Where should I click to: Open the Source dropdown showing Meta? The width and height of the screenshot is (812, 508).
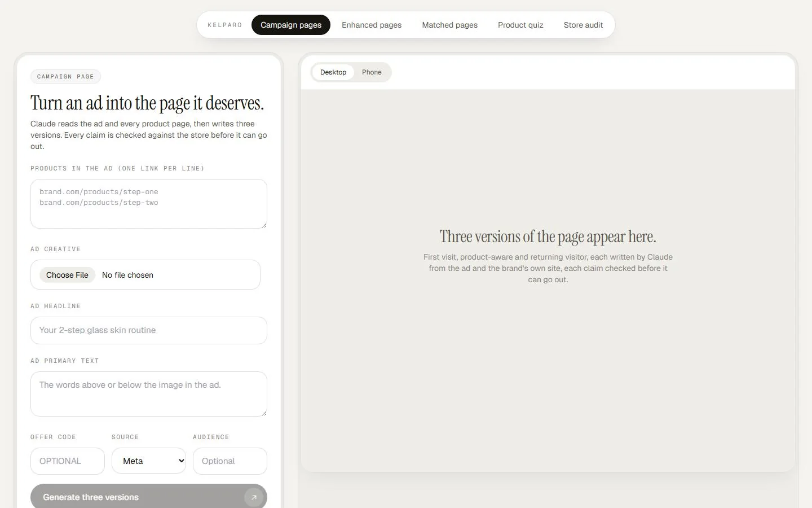(149, 461)
